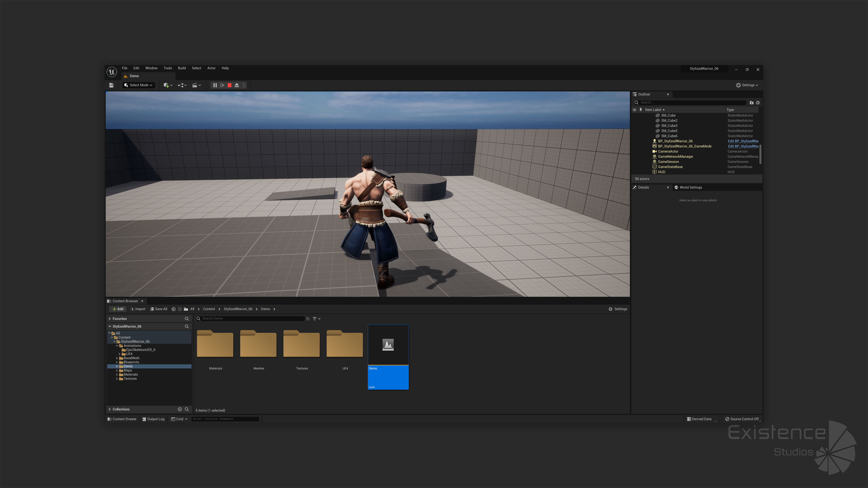Open the editor Settings dropdown in toolbar
Viewport: 868px width, 488px height.
(x=747, y=85)
